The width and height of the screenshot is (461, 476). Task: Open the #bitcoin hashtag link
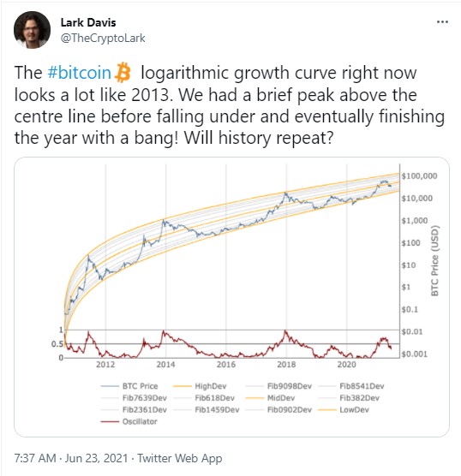(x=80, y=73)
